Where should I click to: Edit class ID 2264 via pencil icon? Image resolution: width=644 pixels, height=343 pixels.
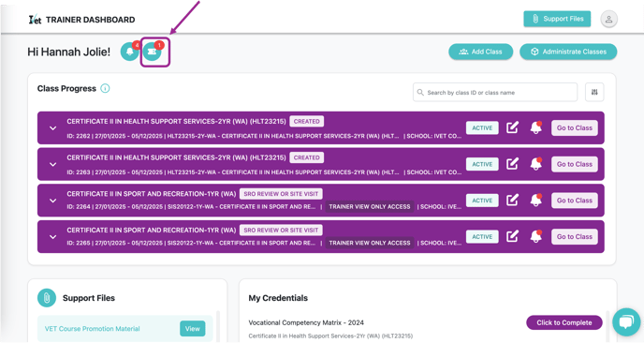[512, 201]
